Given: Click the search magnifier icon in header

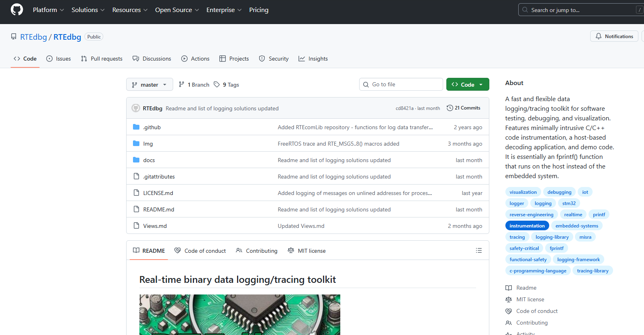Looking at the screenshot, I should [525, 10].
